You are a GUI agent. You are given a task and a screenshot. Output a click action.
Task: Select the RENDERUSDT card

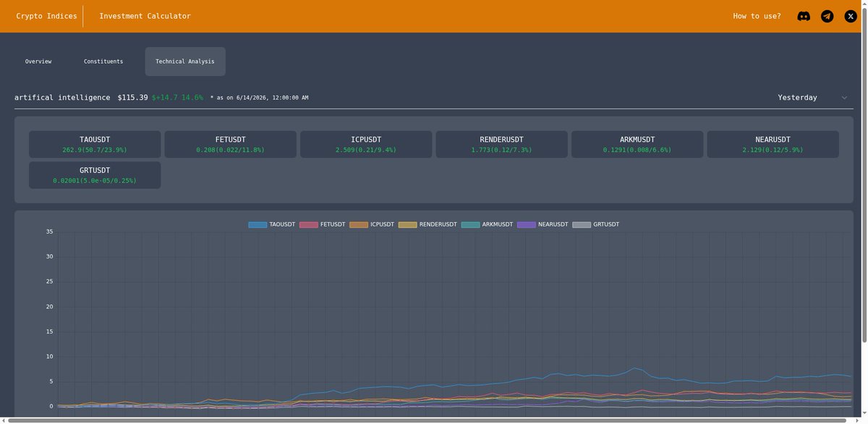pos(502,144)
